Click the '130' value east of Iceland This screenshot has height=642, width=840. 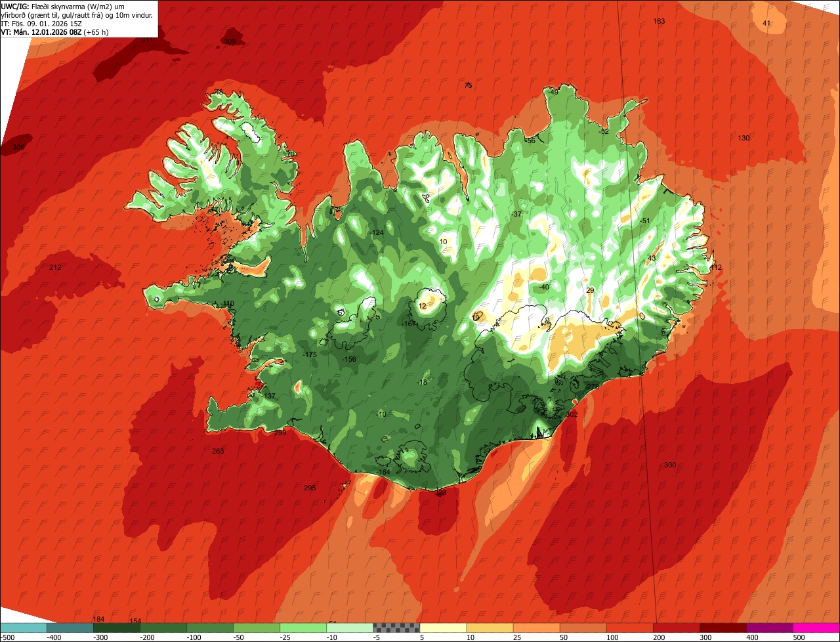click(744, 138)
